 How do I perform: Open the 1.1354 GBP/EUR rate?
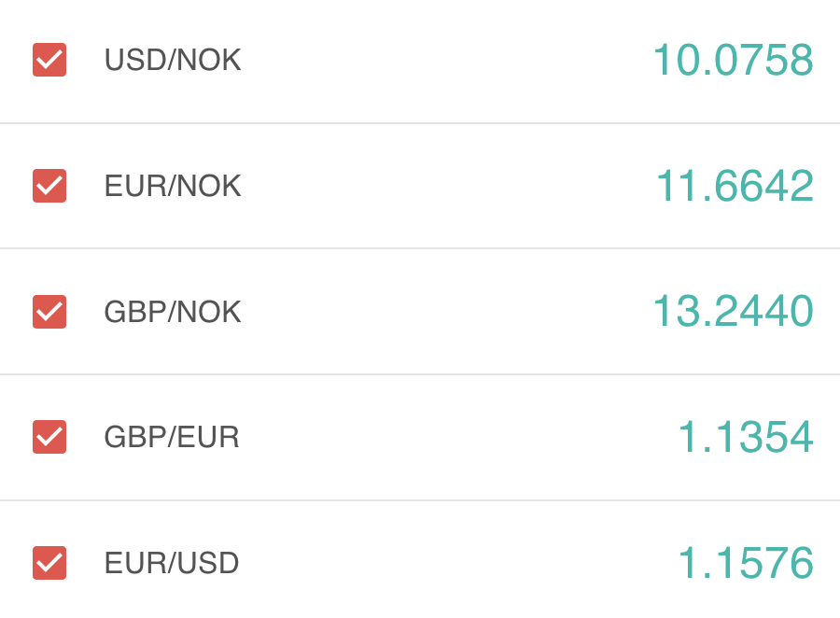pos(745,437)
